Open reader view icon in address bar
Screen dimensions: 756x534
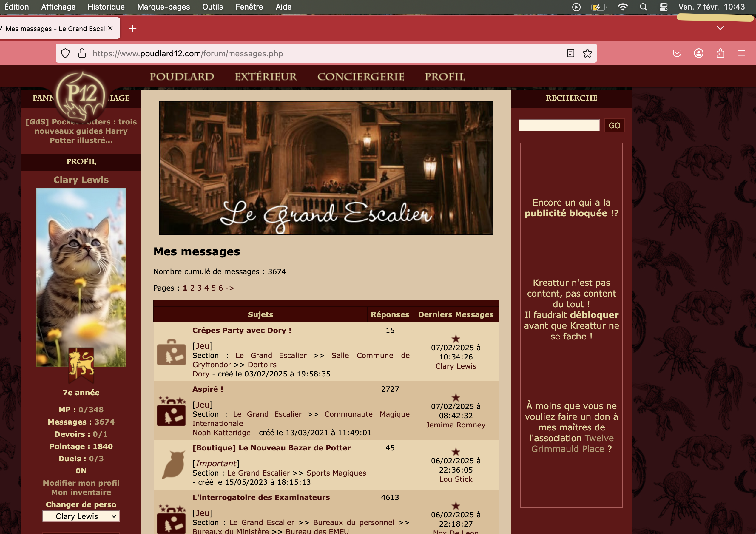click(571, 53)
